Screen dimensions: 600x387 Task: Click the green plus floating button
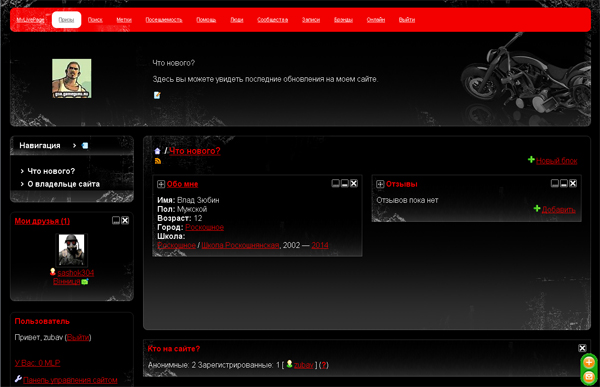pyautogui.click(x=589, y=362)
